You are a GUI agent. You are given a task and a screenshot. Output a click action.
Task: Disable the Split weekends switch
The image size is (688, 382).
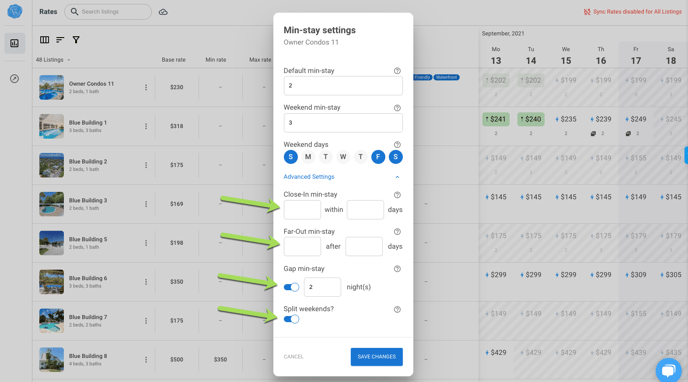(x=291, y=319)
